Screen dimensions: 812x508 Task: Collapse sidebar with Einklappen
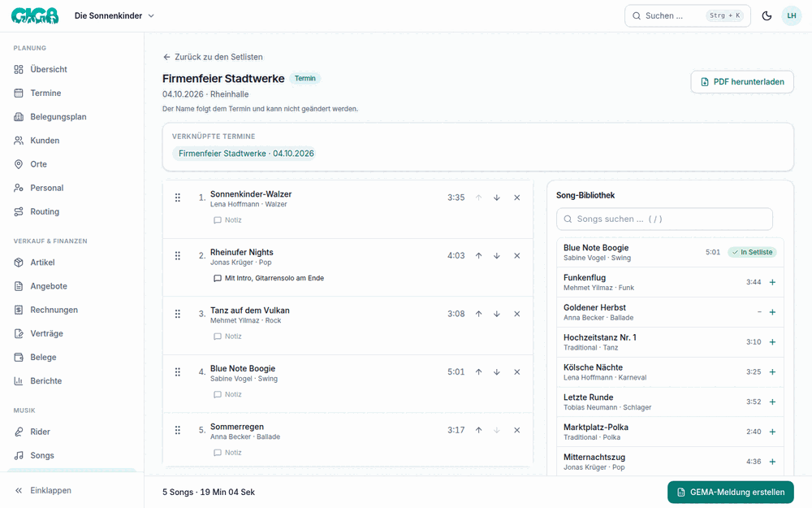click(x=71, y=490)
